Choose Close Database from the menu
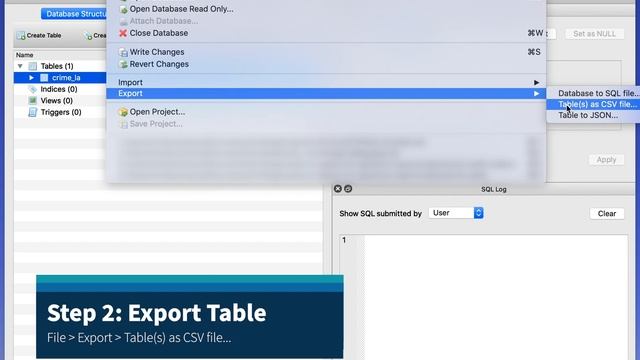Viewport: 640px width, 360px height. (159, 33)
